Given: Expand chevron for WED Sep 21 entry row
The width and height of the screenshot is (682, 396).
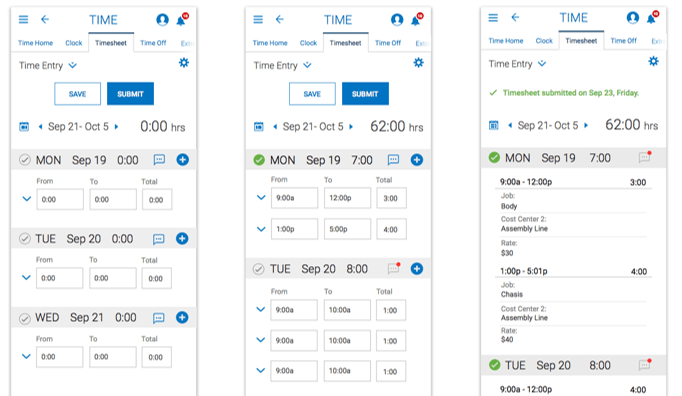Looking at the screenshot, I should (26, 356).
